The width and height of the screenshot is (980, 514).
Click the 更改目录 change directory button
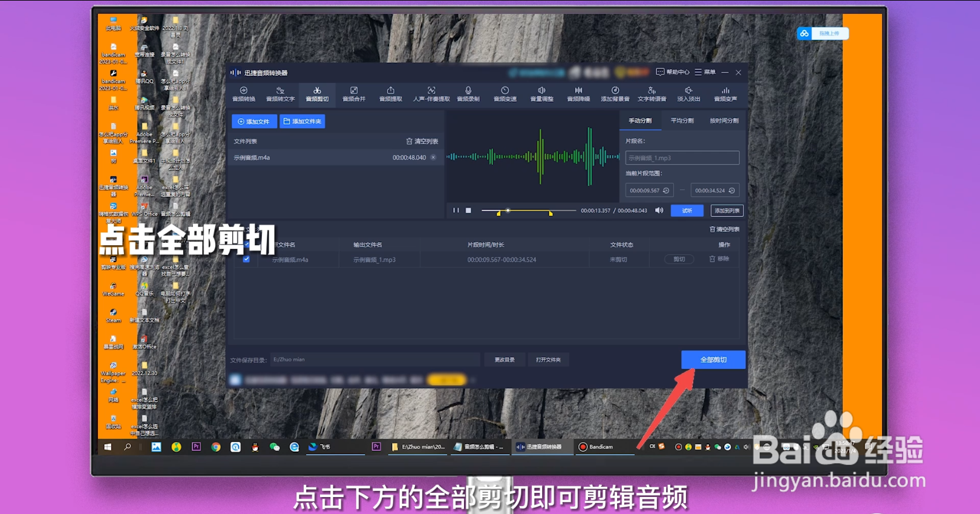pyautogui.click(x=505, y=360)
